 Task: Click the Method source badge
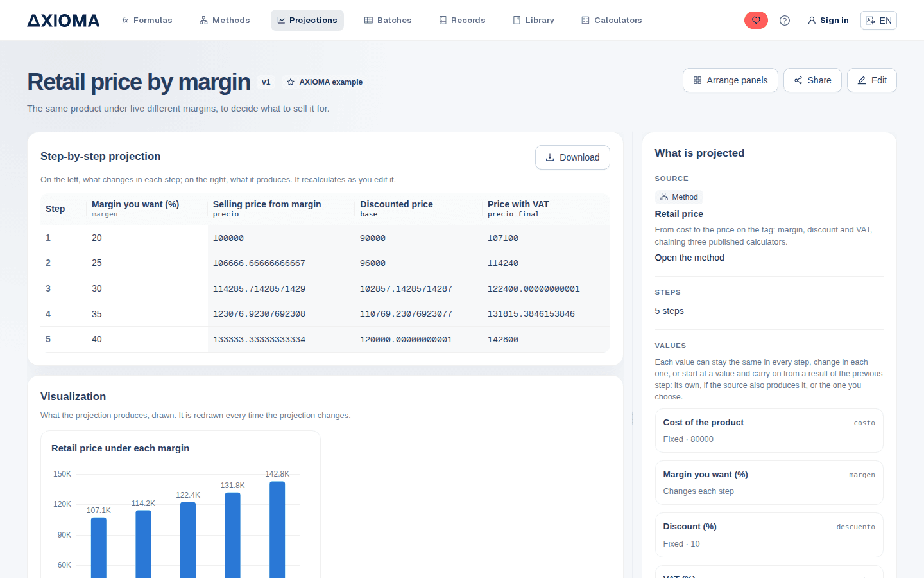tap(679, 197)
